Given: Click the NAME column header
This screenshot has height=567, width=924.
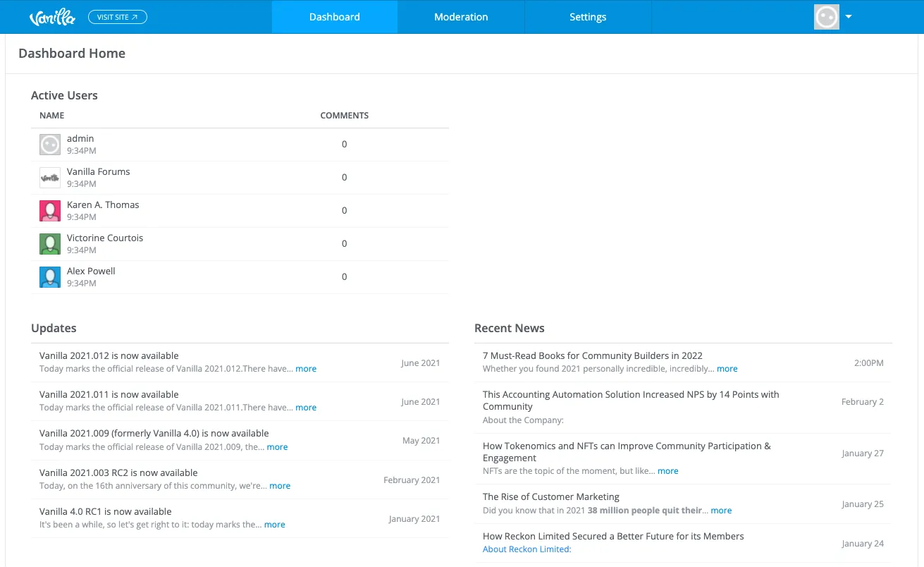Looking at the screenshot, I should [x=52, y=116].
